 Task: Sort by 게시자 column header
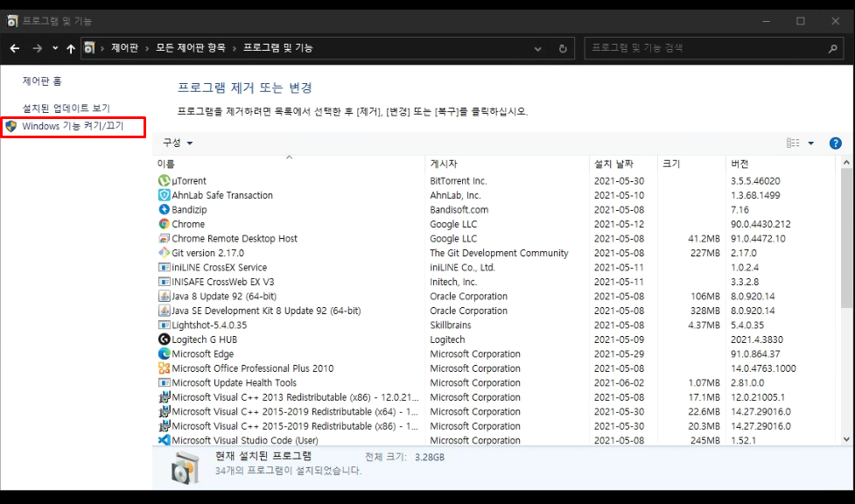(507, 164)
